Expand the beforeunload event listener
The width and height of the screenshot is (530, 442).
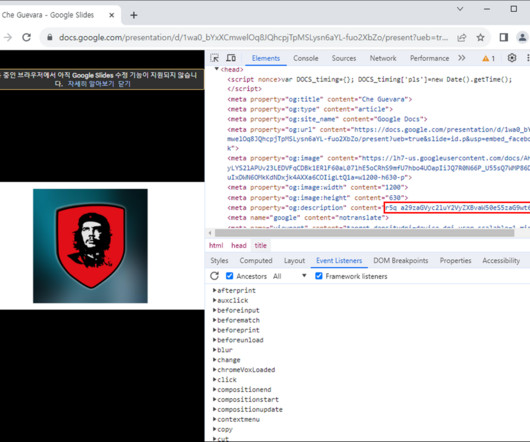(215, 340)
